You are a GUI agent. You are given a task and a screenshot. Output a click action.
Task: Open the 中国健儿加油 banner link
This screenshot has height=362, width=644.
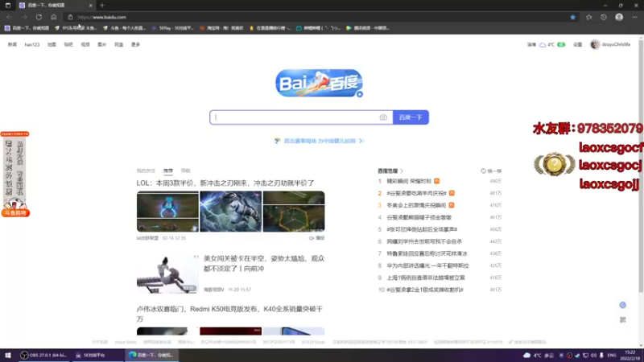pyautogui.click(x=320, y=141)
